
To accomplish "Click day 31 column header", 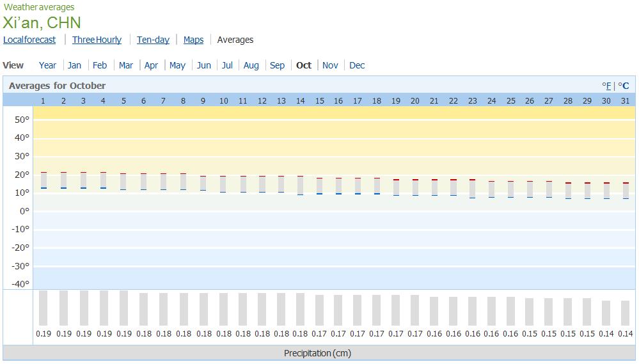I will pos(626,100).
